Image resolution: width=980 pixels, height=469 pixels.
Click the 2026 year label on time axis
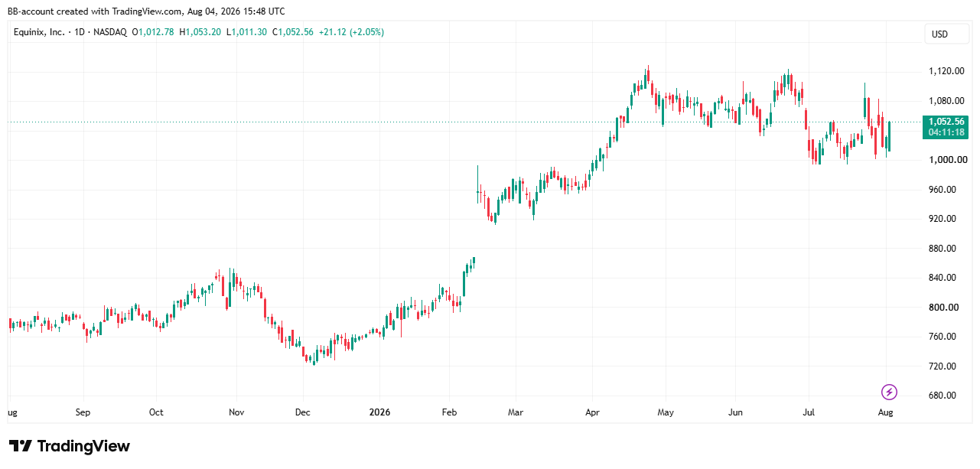pos(379,412)
